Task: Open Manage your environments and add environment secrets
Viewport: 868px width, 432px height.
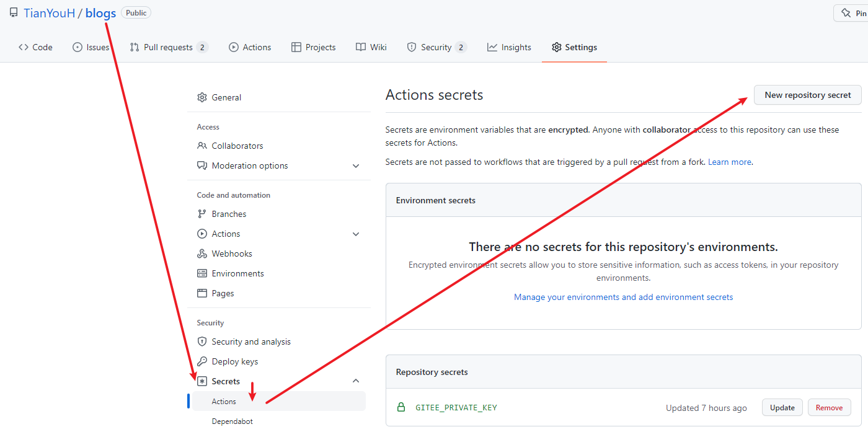Action: coord(624,297)
